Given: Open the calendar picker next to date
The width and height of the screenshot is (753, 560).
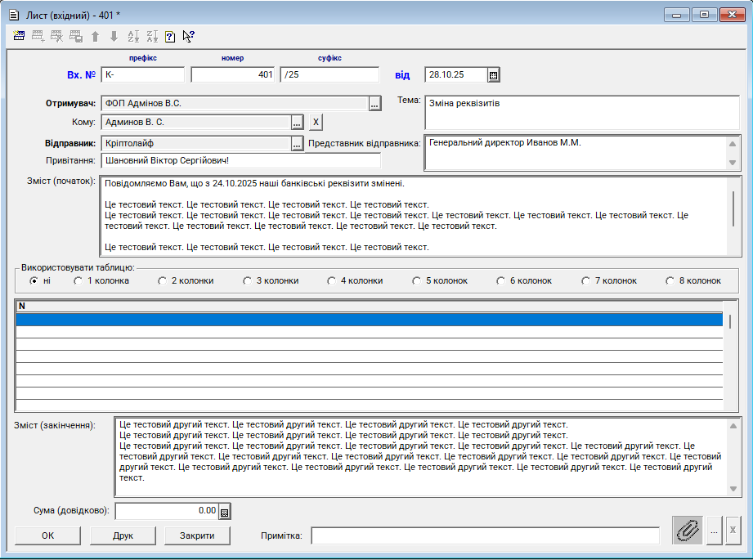Looking at the screenshot, I should pyautogui.click(x=493, y=75).
